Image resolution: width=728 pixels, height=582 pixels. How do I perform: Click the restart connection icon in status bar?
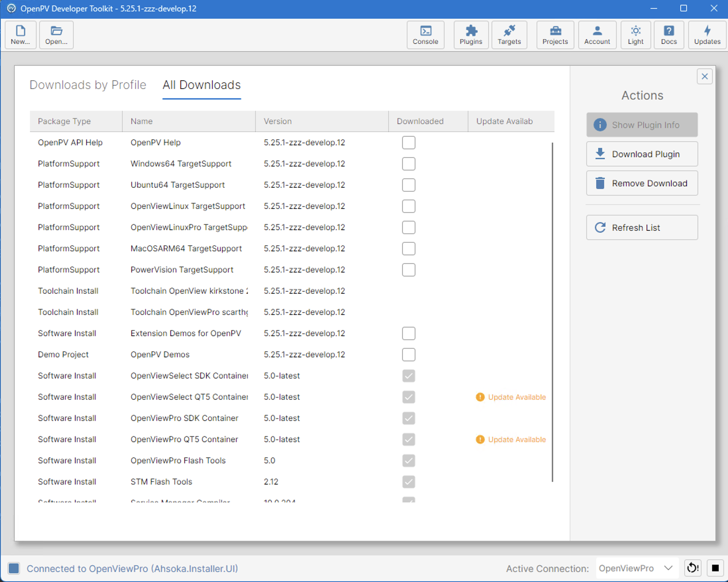pos(693,568)
